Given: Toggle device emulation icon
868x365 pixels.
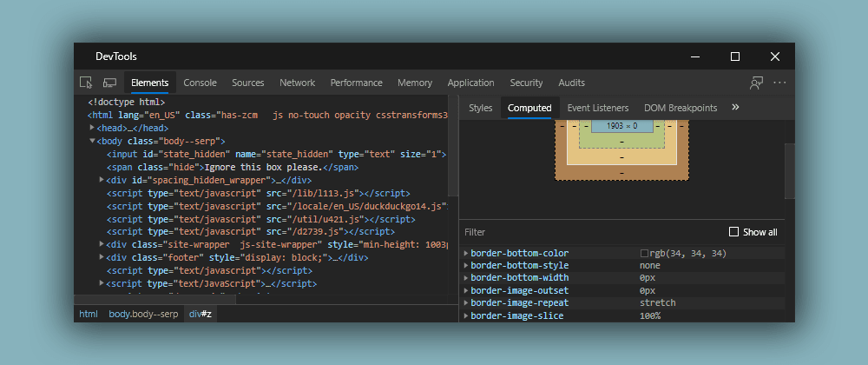Looking at the screenshot, I should 109,83.
